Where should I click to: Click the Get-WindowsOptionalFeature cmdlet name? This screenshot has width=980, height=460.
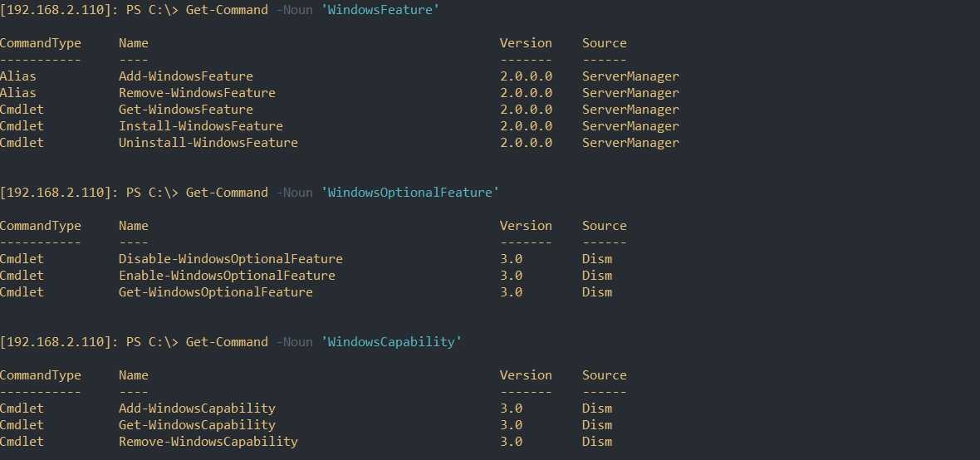pos(215,292)
